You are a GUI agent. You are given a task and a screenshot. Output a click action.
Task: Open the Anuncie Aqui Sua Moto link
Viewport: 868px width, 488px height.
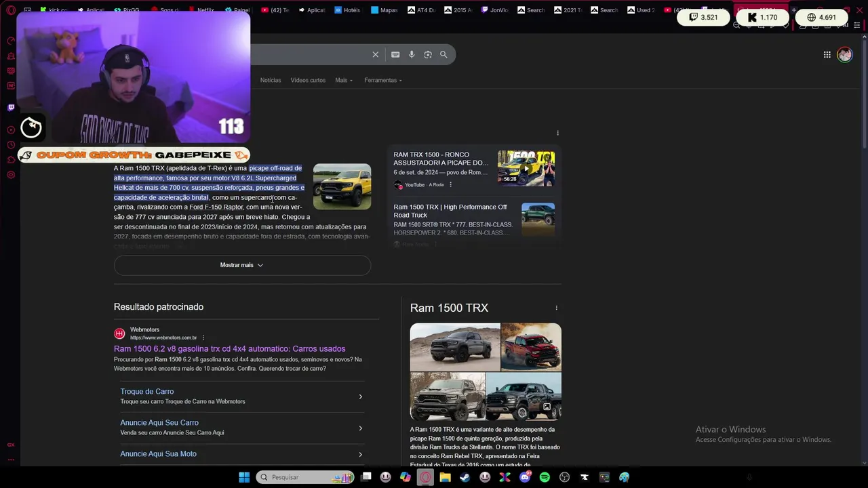(158, 453)
